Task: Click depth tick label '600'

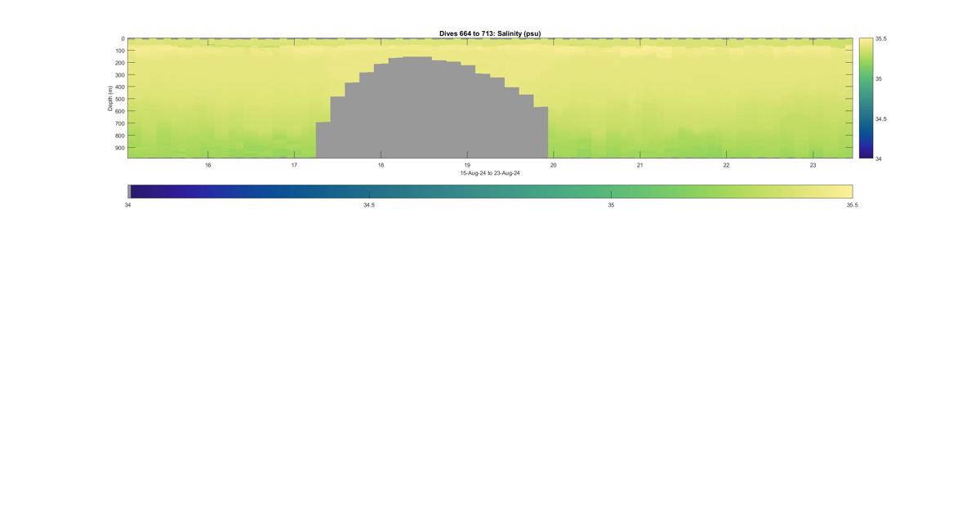Action: (x=119, y=111)
